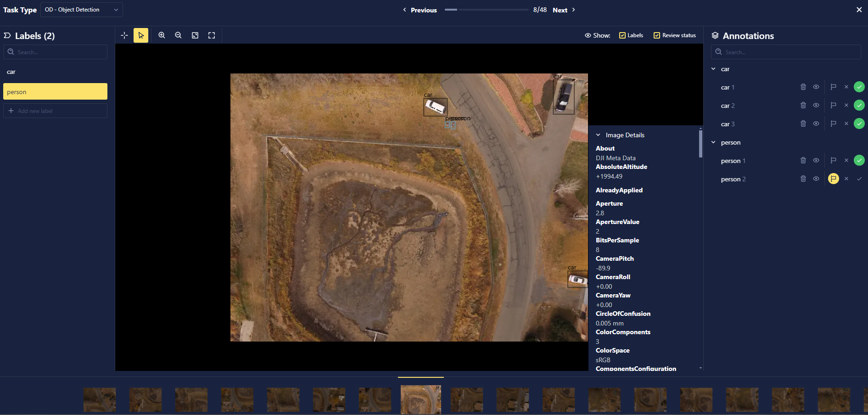Click the zoom out magnifier icon
Screen dimensions: 868x415
tap(178, 35)
